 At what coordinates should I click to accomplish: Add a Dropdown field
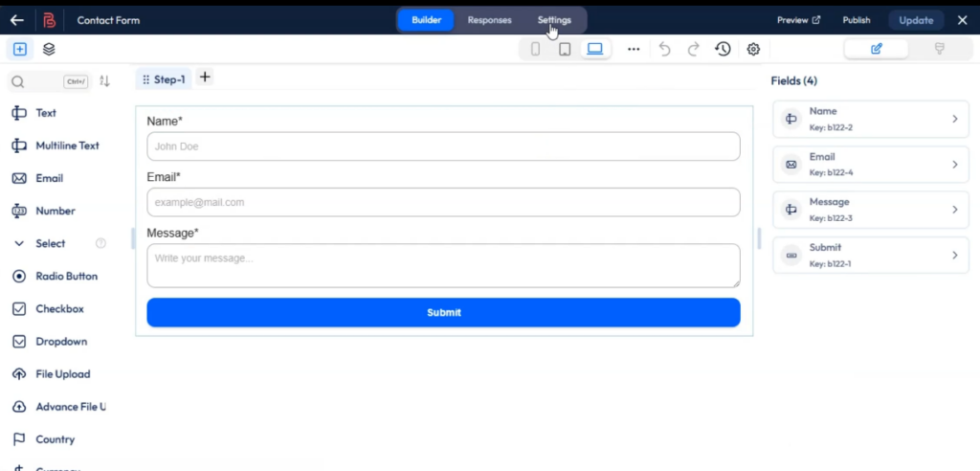click(x=59, y=342)
